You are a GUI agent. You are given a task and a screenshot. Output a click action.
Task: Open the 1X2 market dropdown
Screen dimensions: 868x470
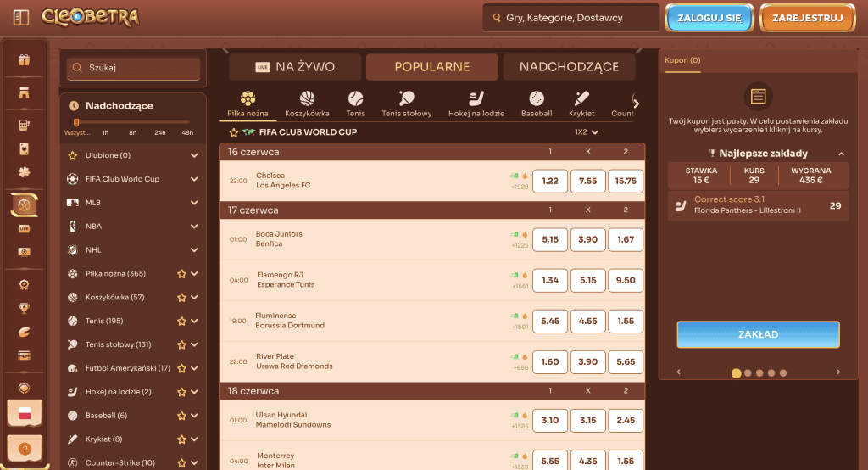click(x=587, y=131)
